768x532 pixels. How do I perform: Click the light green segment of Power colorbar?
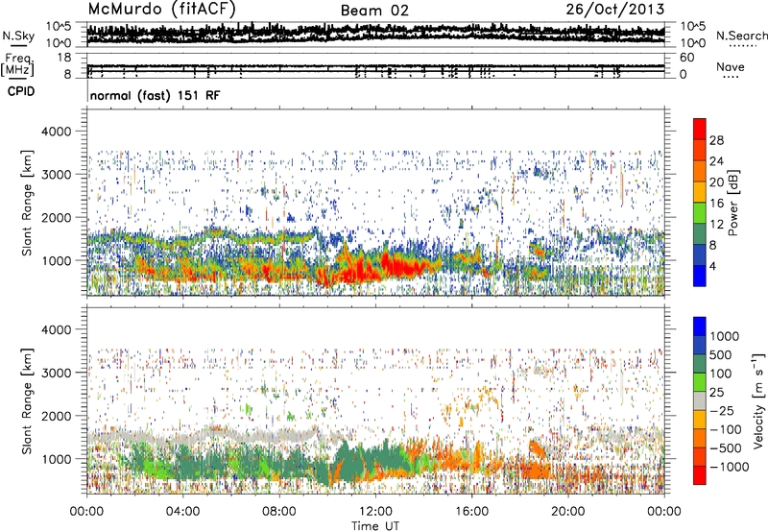(700, 213)
